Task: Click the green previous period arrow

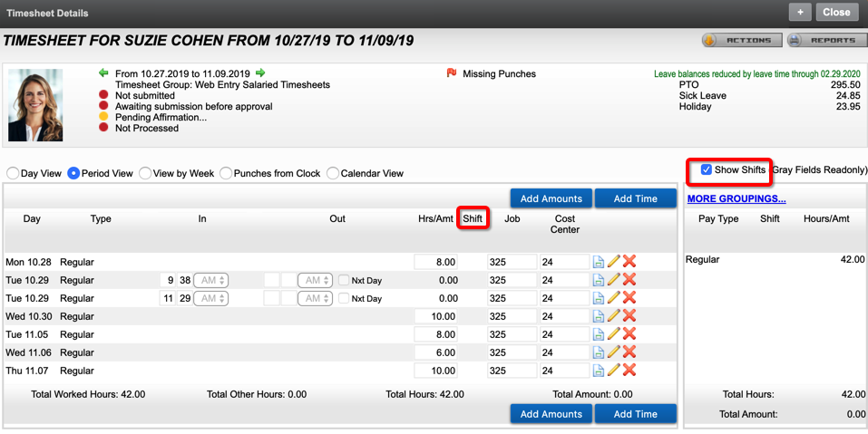Action: pos(103,73)
